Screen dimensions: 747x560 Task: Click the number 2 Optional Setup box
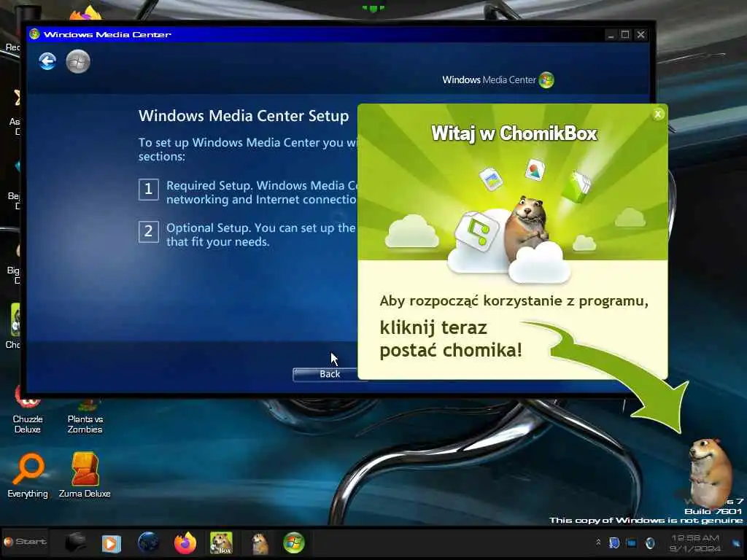149,232
